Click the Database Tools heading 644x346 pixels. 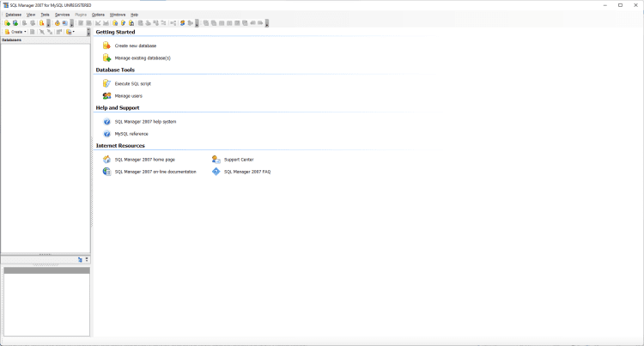(115, 70)
